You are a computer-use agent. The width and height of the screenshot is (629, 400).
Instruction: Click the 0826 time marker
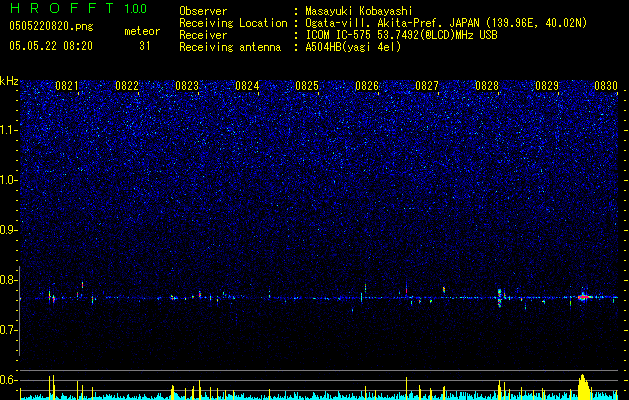coord(367,86)
